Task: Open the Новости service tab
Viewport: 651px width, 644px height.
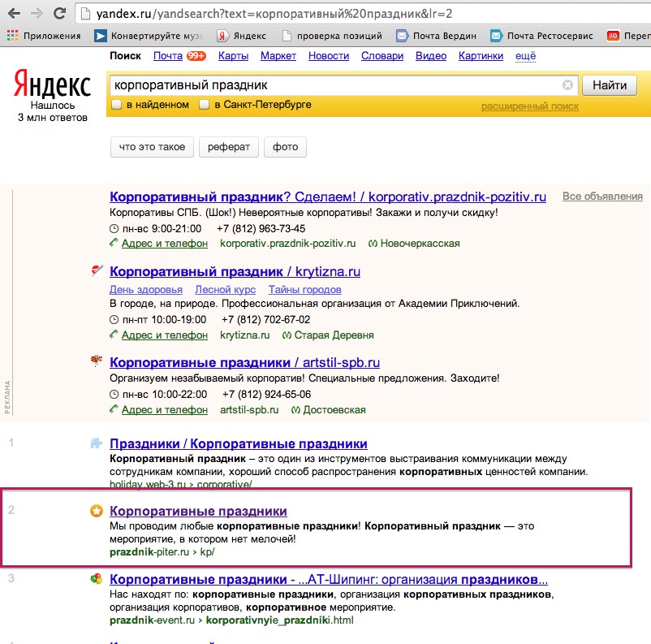Action: (x=329, y=56)
